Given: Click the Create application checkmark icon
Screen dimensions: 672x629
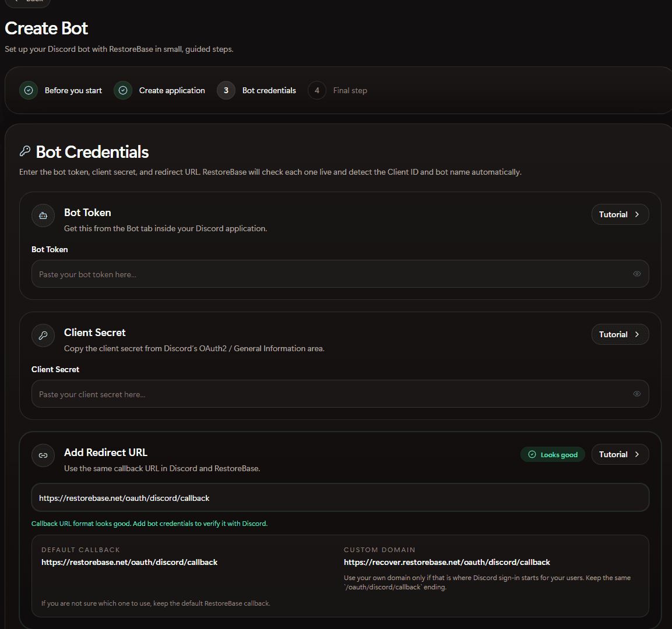Looking at the screenshot, I should click(x=123, y=90).
